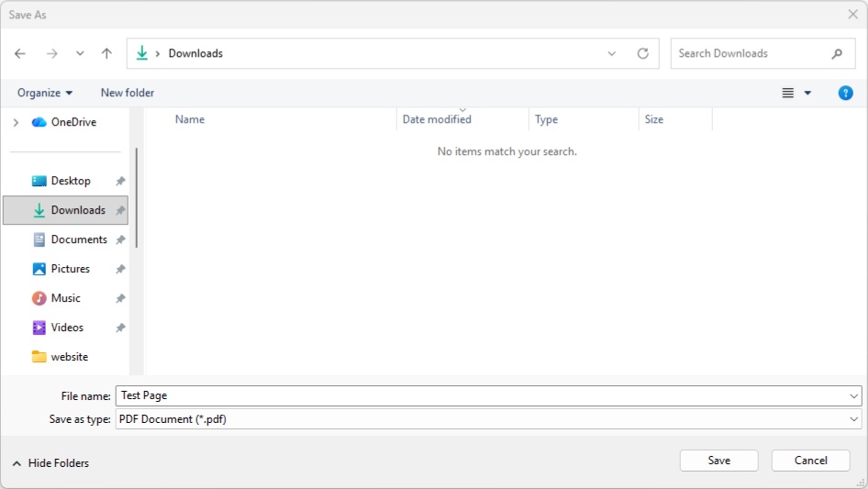
Task: Select Downloads in navigation pane
Action: pos(65,210)
